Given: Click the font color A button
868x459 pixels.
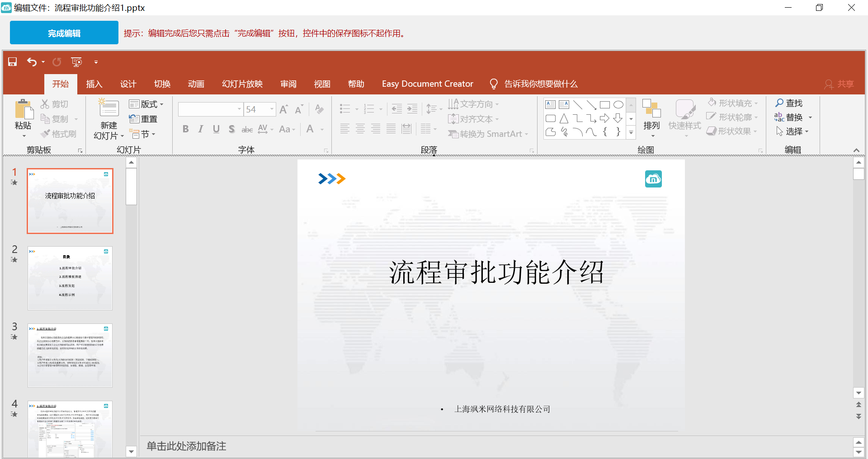Looking at the screenshot, I should coord(310,129).
